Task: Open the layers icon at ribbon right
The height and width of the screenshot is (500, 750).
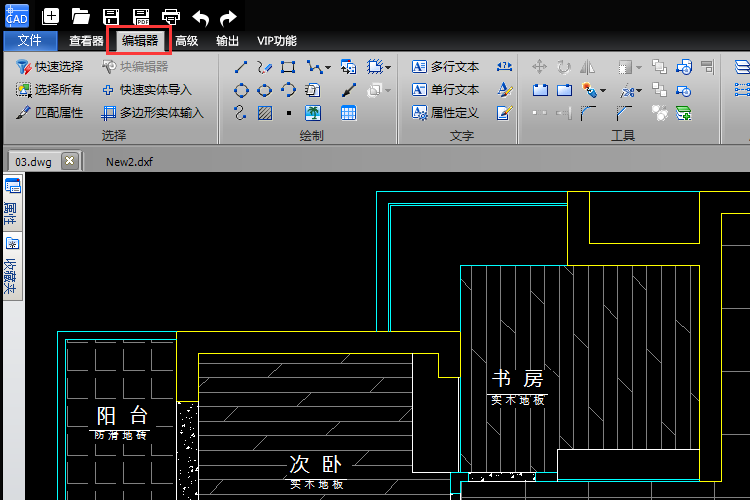Action: point(742,67)
